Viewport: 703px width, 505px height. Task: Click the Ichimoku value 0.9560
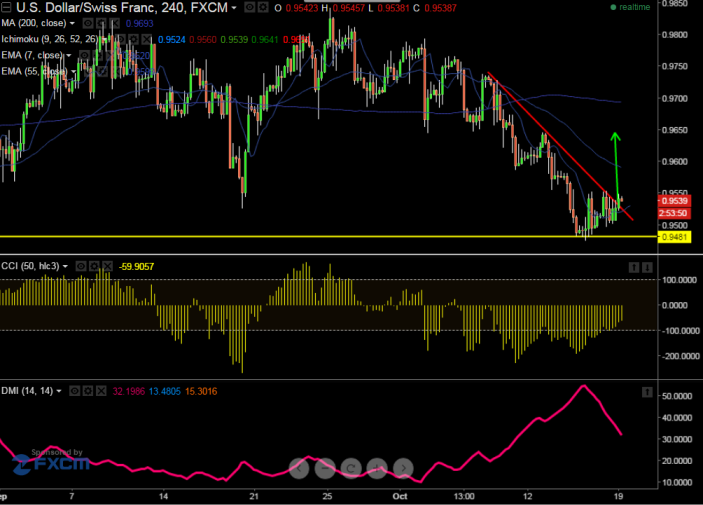point(203,39)
